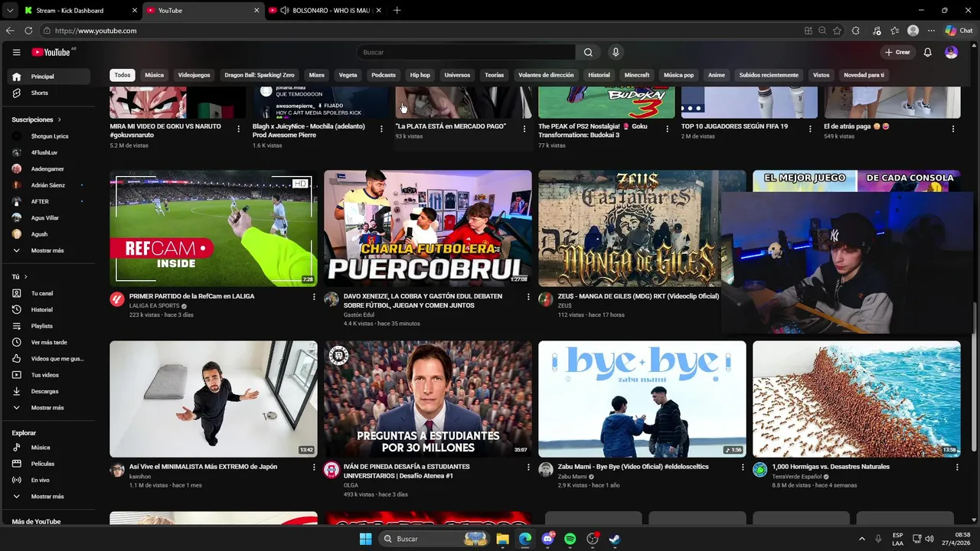The image size is (980, 551).
Task: Select the Minecraft filter chip
Action: (637, 75)
